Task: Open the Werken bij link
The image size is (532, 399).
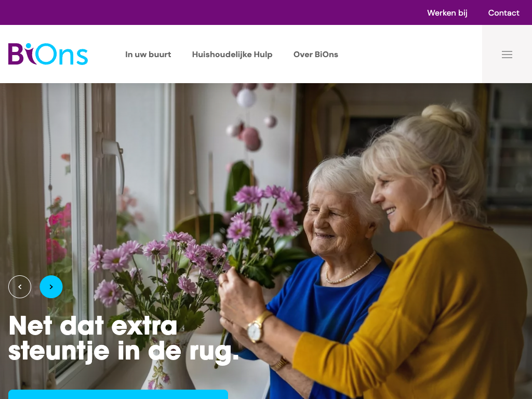Action: coord(447,13)
